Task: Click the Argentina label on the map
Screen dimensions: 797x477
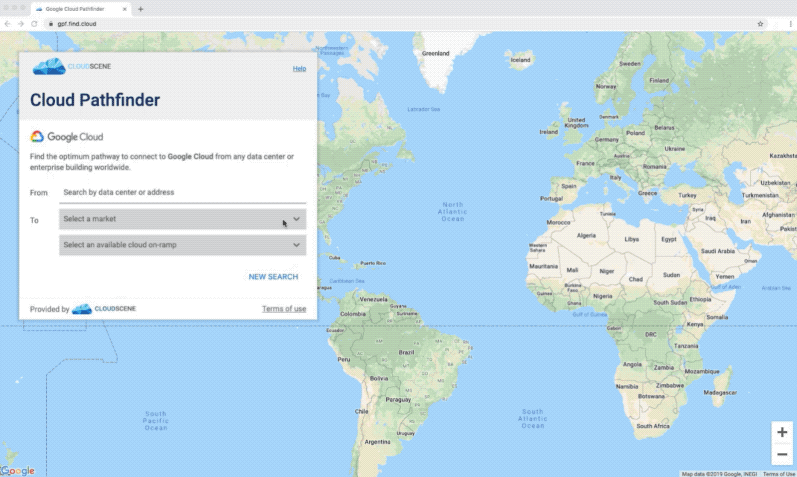Action: coord(377,442)
